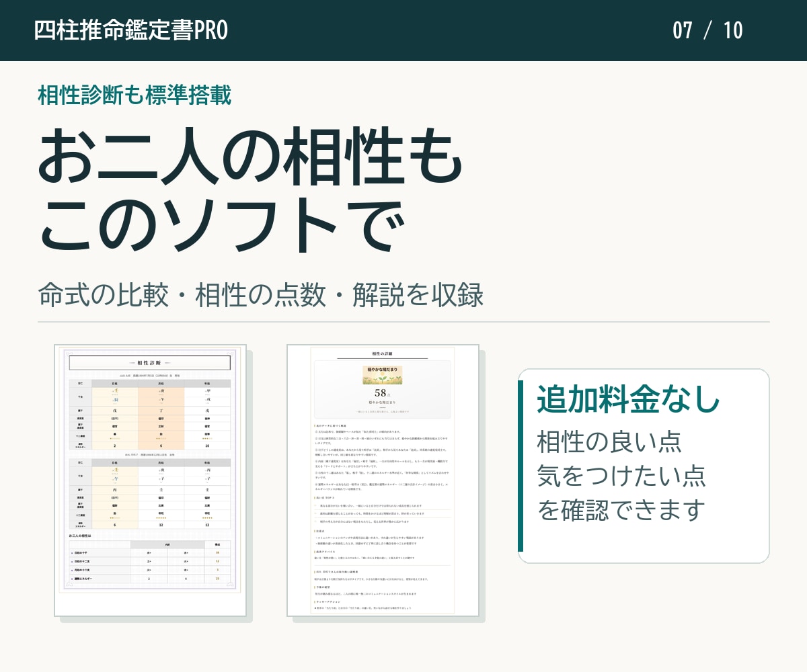The width and height of the screenshot is (807, 672).
Task: Click the を確認できます line in the callout
Action: [x=622, y=510]
